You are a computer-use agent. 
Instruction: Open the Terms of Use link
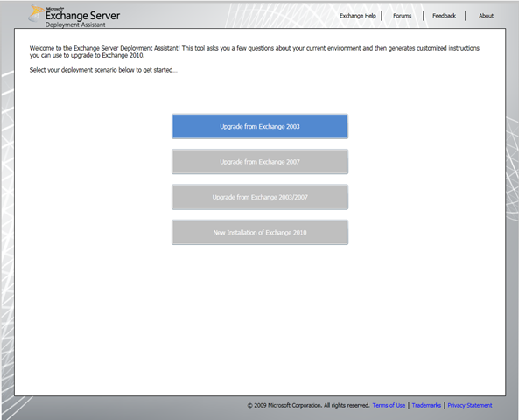[389, 405]
